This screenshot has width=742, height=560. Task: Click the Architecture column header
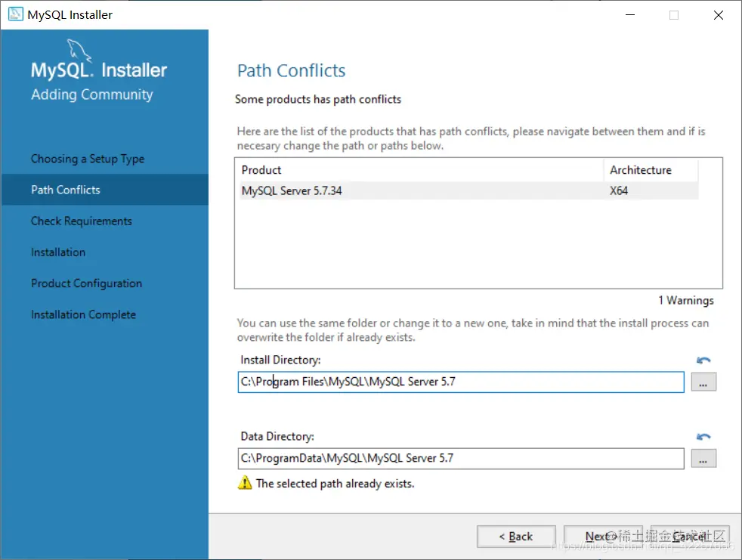[x=651, y=170]
